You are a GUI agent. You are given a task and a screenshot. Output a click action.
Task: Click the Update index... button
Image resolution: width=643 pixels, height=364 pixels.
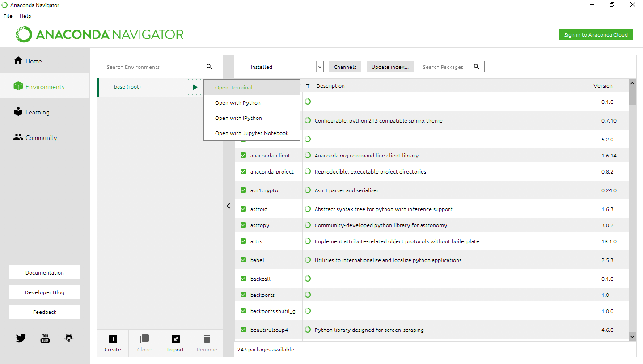click(390, 67)
